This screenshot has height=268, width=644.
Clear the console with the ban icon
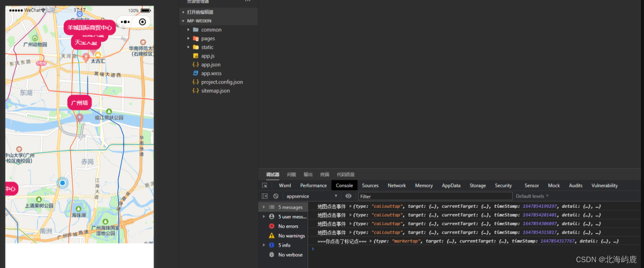(276, 196)
